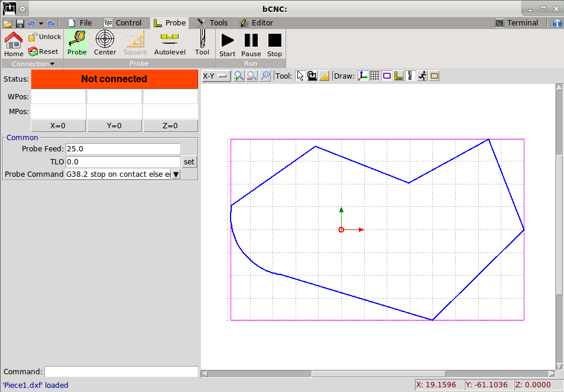Click the Not connected status banner

[x=114, y=79]
